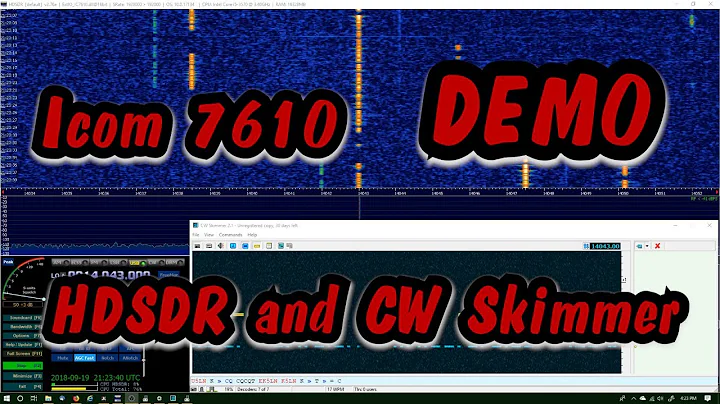Click the green Stop [F2] button in HDSDR
This screenshot has height=404, width=720.
23,366
